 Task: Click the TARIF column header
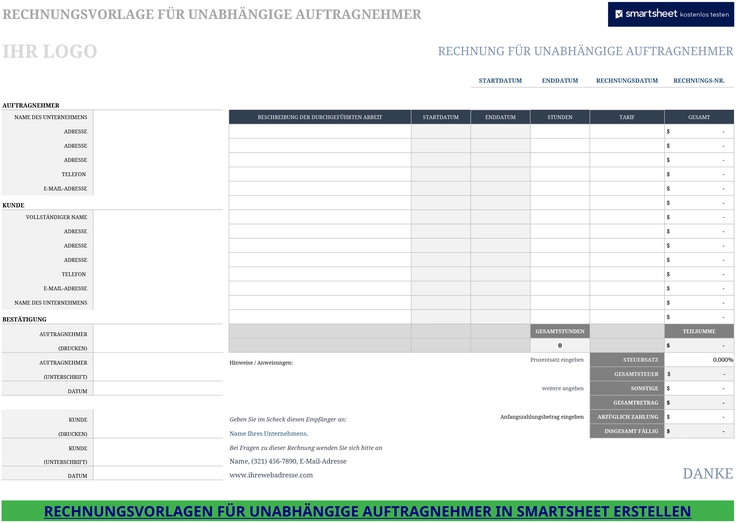[627, 117]
